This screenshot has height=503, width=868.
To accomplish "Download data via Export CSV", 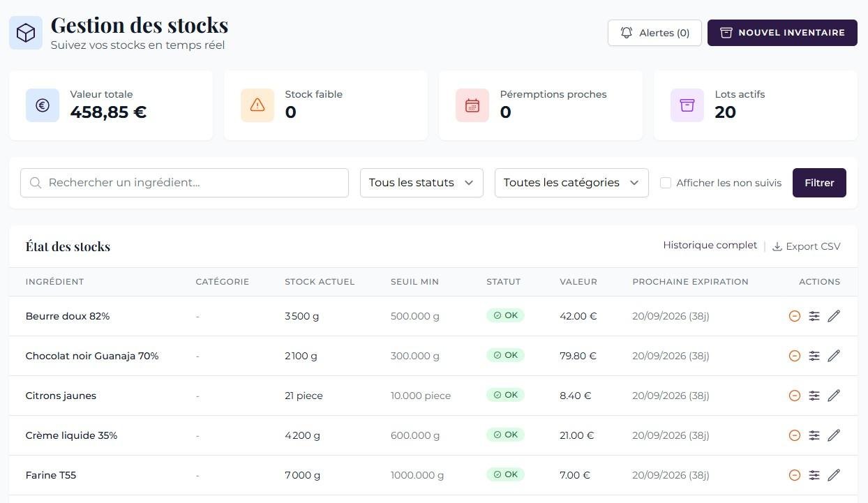I will coord(806,246).
